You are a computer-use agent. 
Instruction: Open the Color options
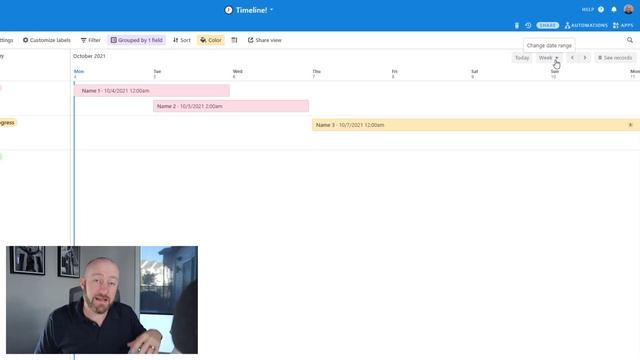pos(211,40)
